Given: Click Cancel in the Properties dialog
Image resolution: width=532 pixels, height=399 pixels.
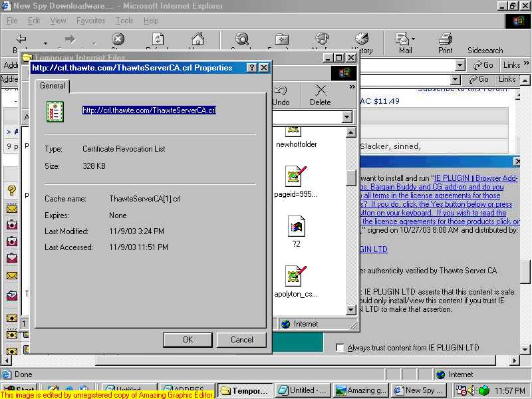Looking at the screenshot, I should click(x=241, y=340).
